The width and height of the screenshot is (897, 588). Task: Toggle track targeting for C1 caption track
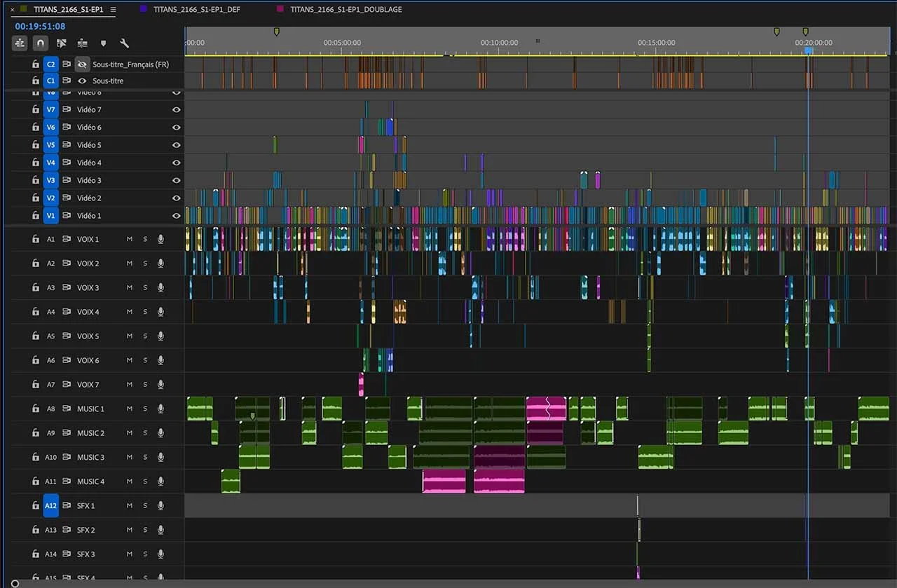click(50, 81)
